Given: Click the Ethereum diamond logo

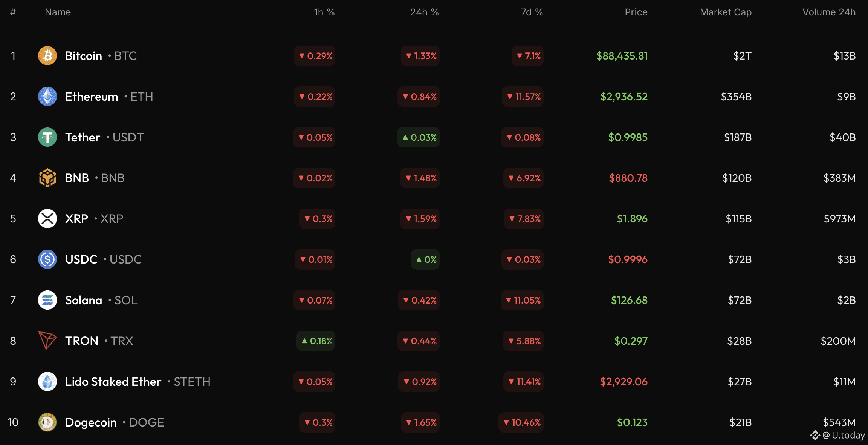Looking at the screenshot, I should click(x=47, y=97).
